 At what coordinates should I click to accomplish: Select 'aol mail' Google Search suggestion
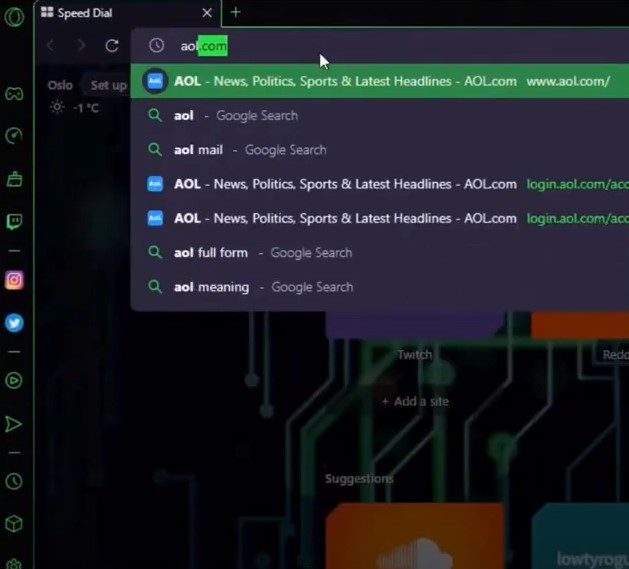point(379,150)
